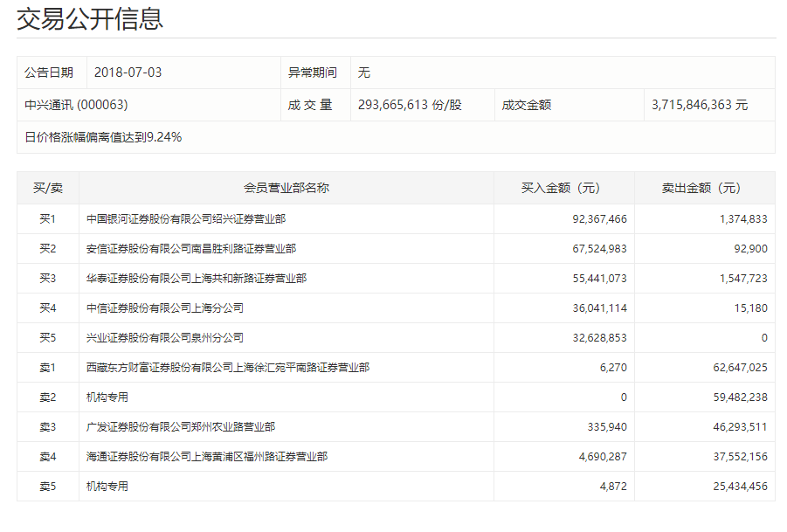Image resolution: width=787 pixels, height=532 pixels.
Task: Click the 海通证券上海黄浦区福州路 entry
Action: coord(207,457)
